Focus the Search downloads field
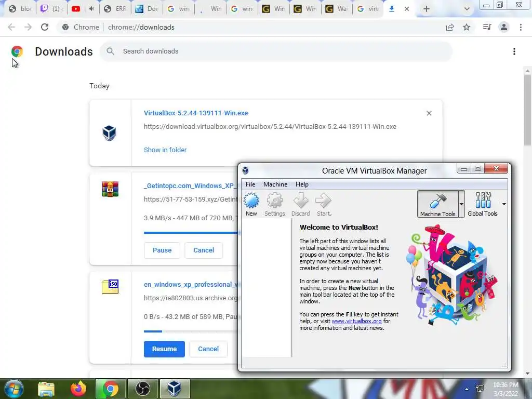Viewport: 532px width, 399px height. click(276, 51)
